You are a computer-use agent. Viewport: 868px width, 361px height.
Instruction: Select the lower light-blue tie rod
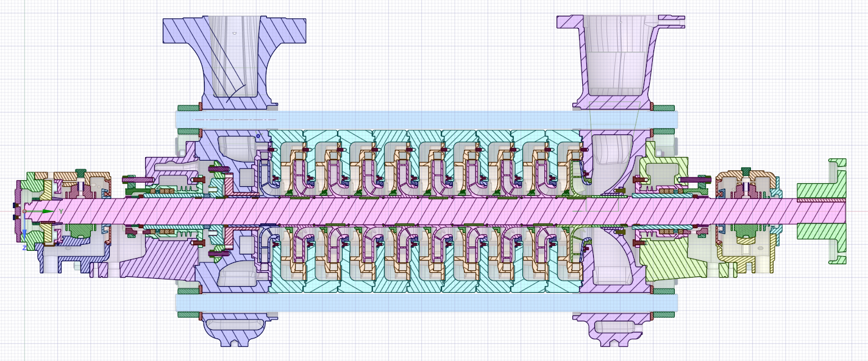(x=427, y=303)
